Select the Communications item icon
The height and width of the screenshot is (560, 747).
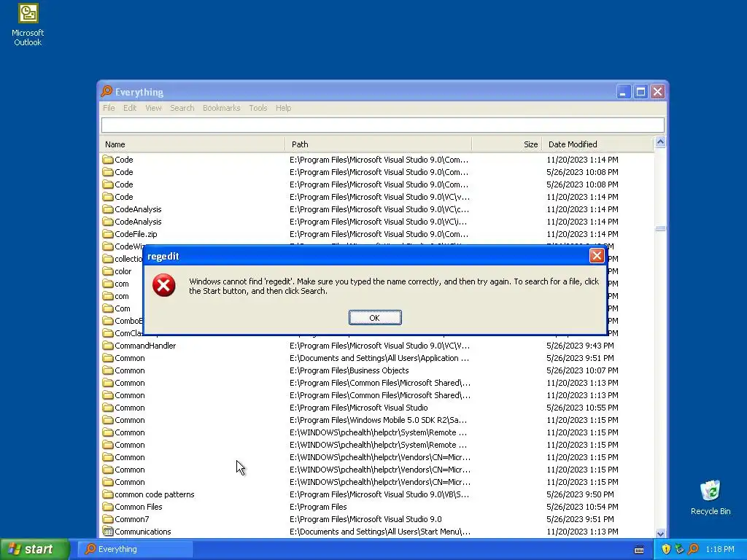click(x=108, y=532)
